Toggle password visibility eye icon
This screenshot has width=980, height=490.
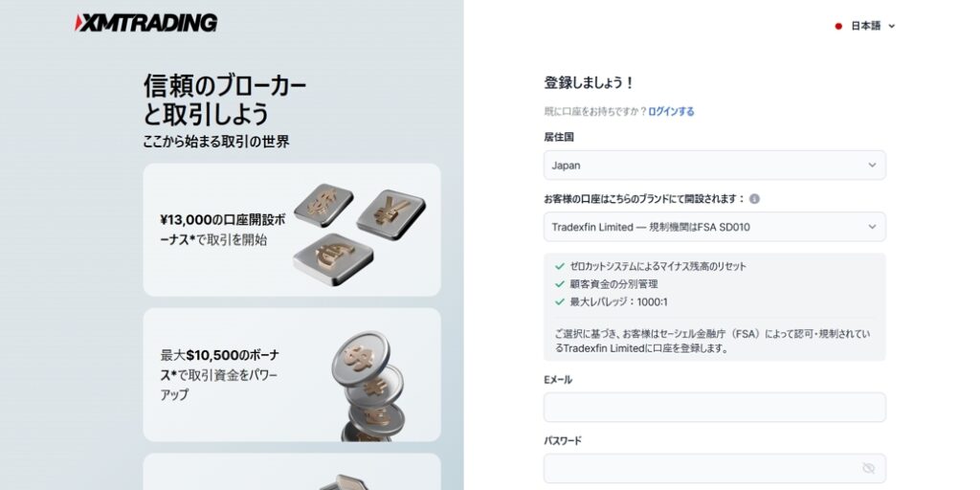point(868,468)
